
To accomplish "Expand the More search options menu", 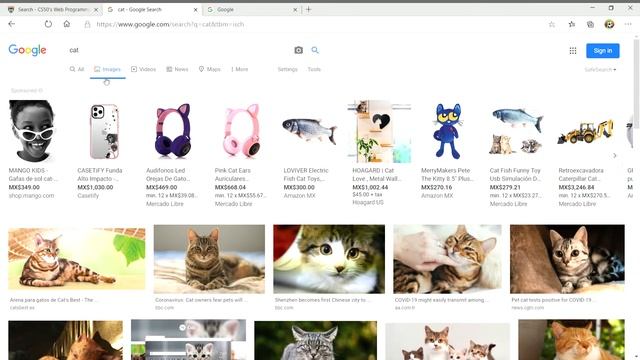I will click(240, 69).
